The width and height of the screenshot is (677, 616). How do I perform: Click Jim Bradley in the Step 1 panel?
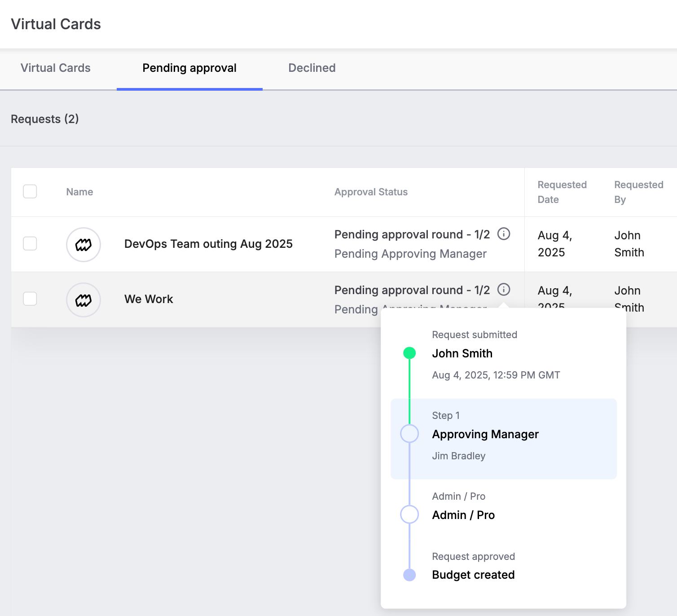point(459,456)
